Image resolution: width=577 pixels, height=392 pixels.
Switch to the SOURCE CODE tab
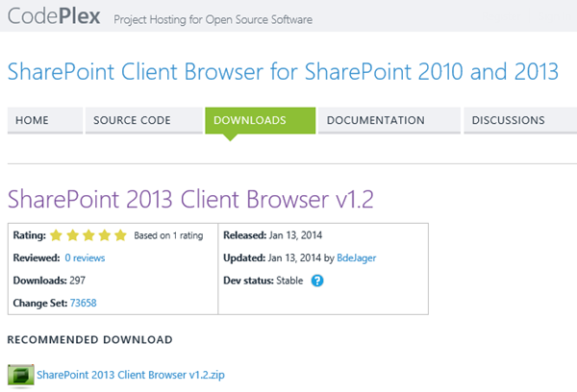pos(132,120)
